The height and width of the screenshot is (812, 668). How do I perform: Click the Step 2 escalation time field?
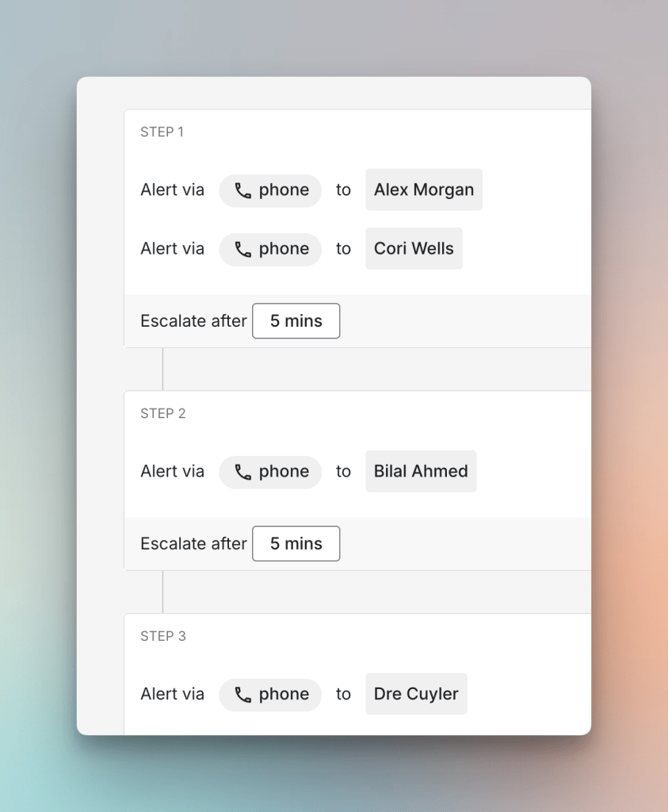coord(296,544)
